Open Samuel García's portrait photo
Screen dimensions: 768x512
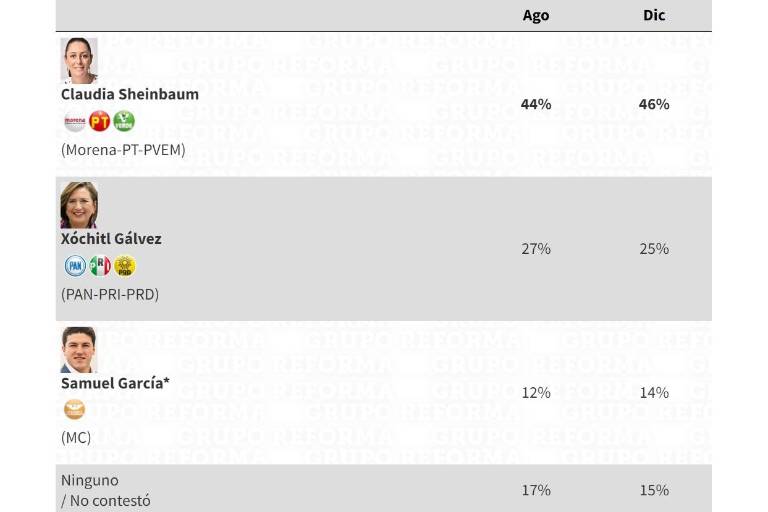point(79,349)
